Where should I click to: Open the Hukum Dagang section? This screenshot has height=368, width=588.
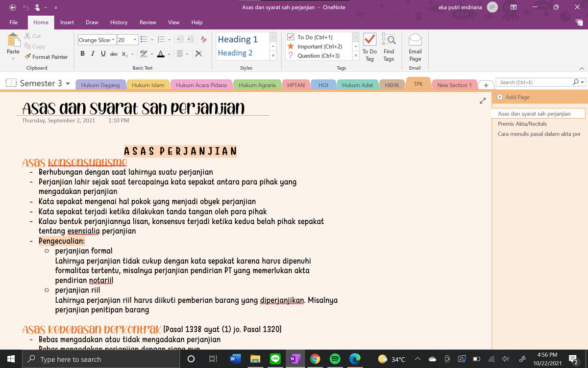(100, 85)
